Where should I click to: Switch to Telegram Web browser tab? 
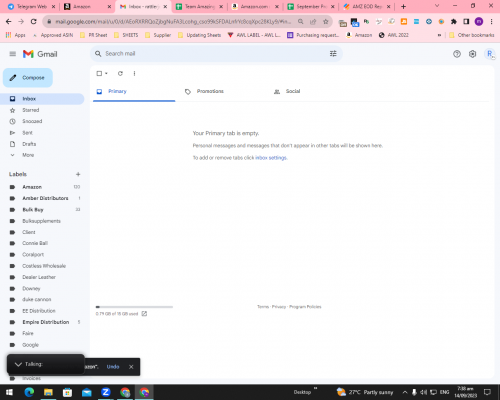click(32, 7)
